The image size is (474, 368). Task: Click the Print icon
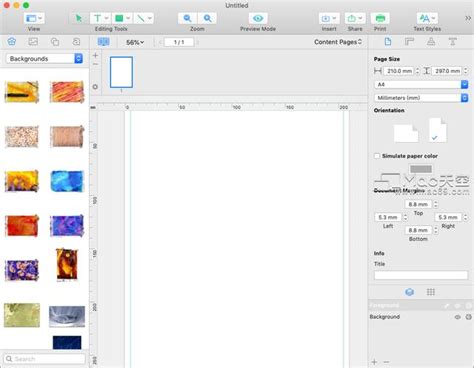380,18
